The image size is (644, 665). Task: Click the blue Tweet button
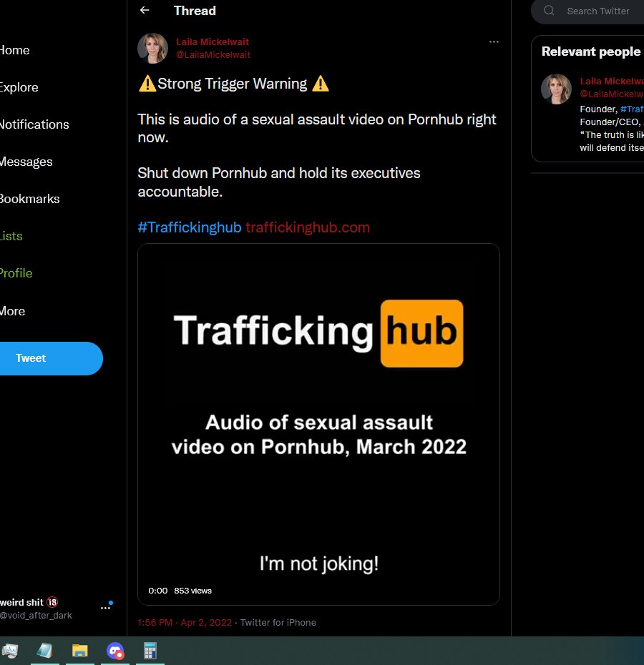point(51,358)
